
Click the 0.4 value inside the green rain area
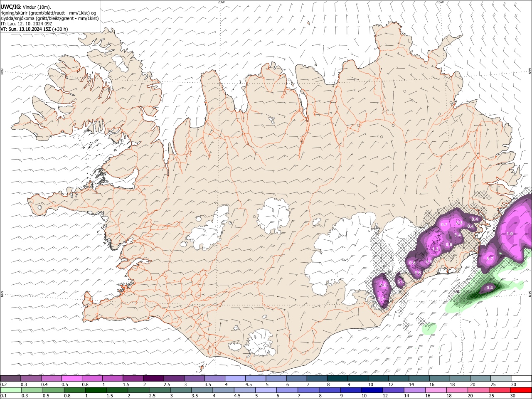490,288
